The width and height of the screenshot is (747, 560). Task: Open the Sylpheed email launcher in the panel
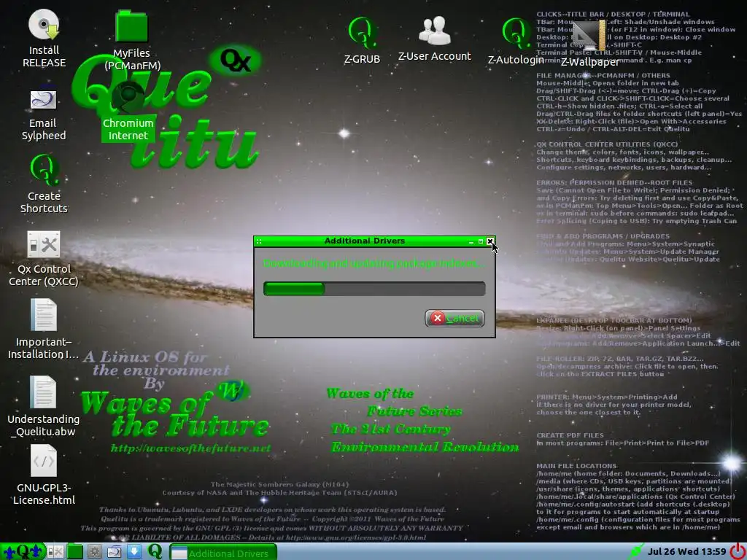[115, 552]
